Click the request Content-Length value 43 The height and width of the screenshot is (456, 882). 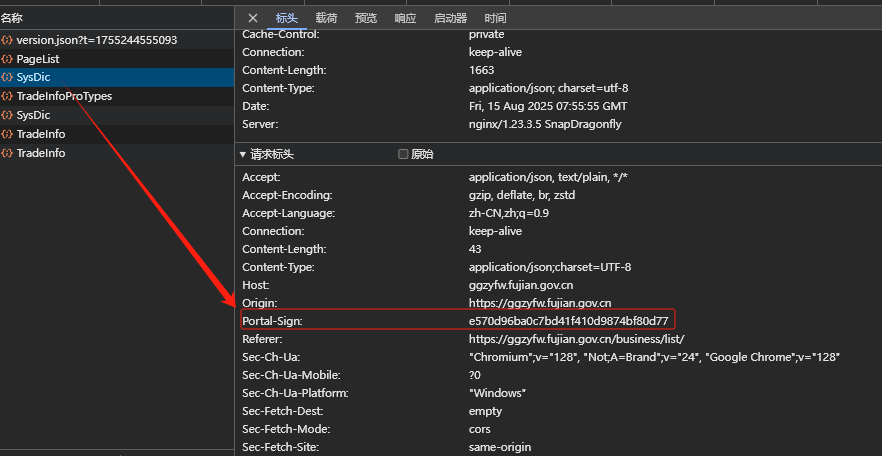pos(475,249)
